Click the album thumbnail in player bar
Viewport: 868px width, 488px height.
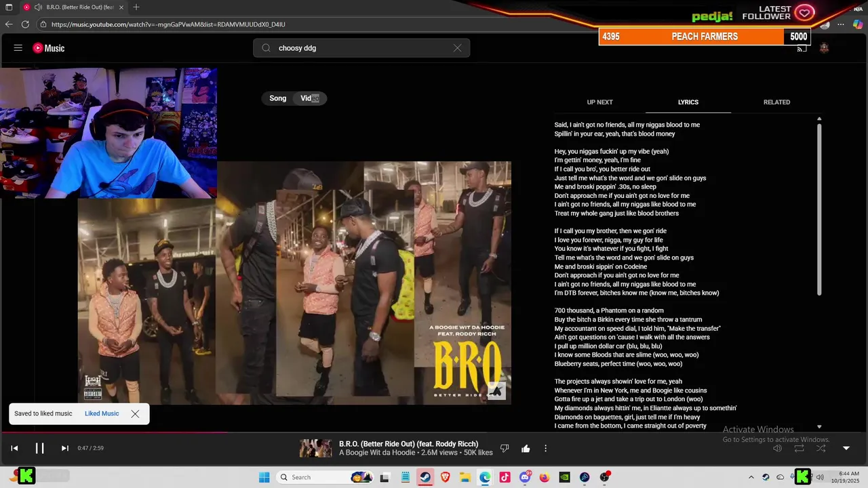[315, 448]
